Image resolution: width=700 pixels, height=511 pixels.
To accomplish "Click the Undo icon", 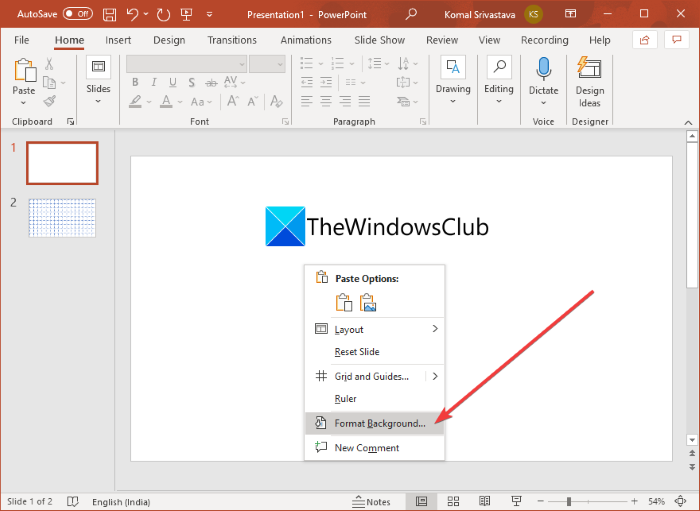I will click(133, 15).
